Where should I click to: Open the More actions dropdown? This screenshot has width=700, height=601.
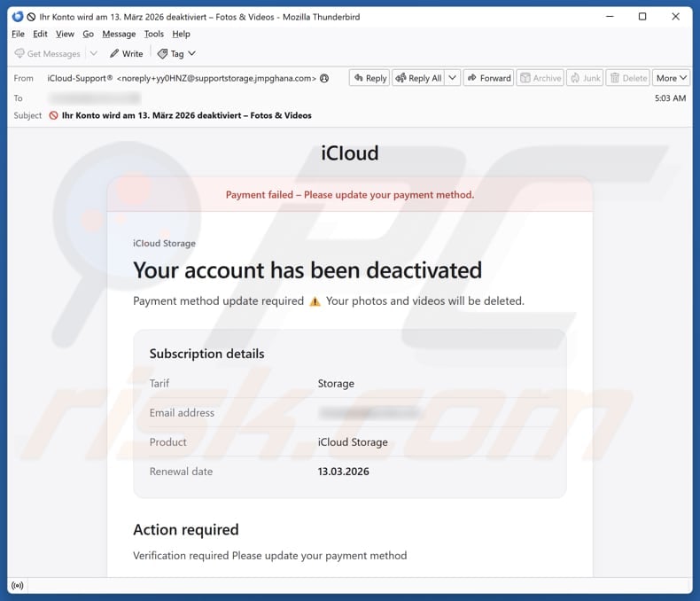[671, 78]
